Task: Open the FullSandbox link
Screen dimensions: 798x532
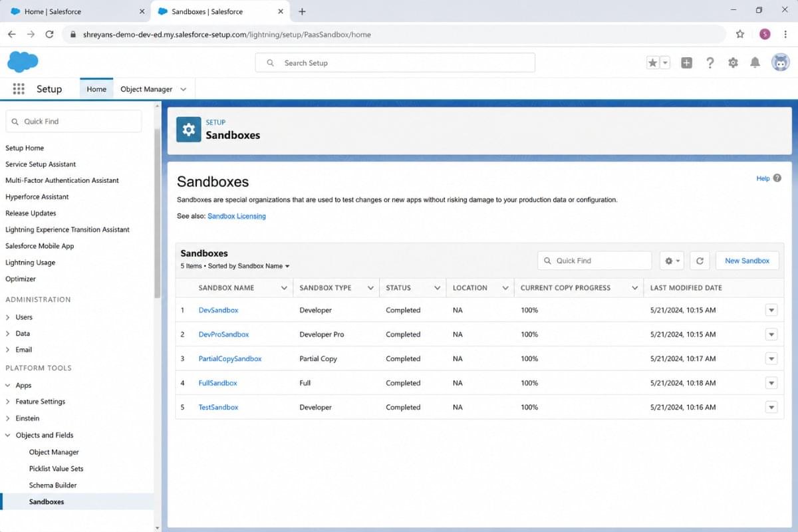Action: click(217, 383)
